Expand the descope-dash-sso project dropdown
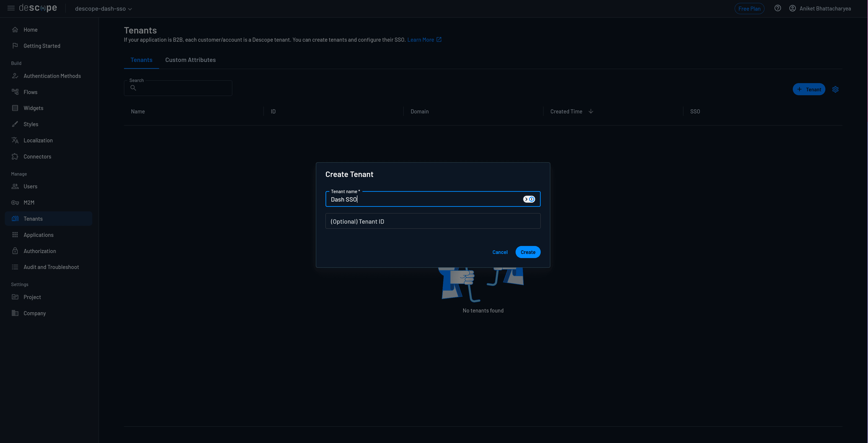This screenshot has height=443, width=868. [x=103, y=9]
